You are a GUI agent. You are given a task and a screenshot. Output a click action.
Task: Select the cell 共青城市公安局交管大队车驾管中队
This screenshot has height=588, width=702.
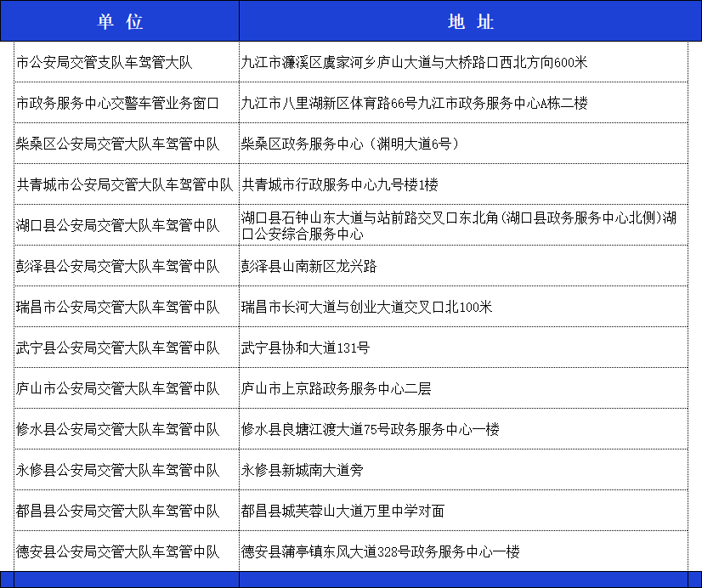127,184
